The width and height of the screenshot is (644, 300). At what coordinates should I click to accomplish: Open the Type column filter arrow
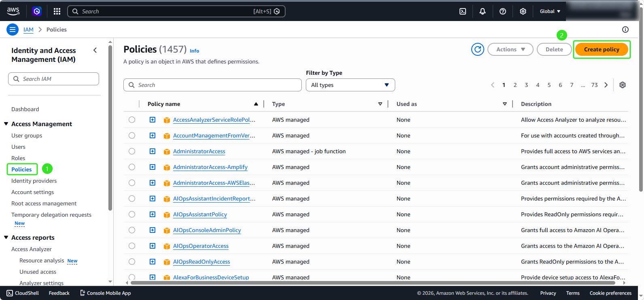(380, 104)
